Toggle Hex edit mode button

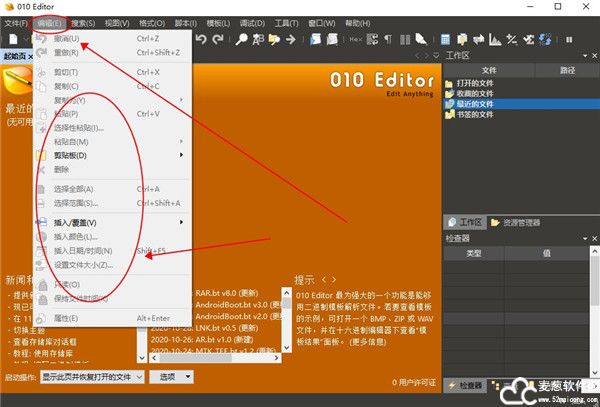click(x=355, y=39)
